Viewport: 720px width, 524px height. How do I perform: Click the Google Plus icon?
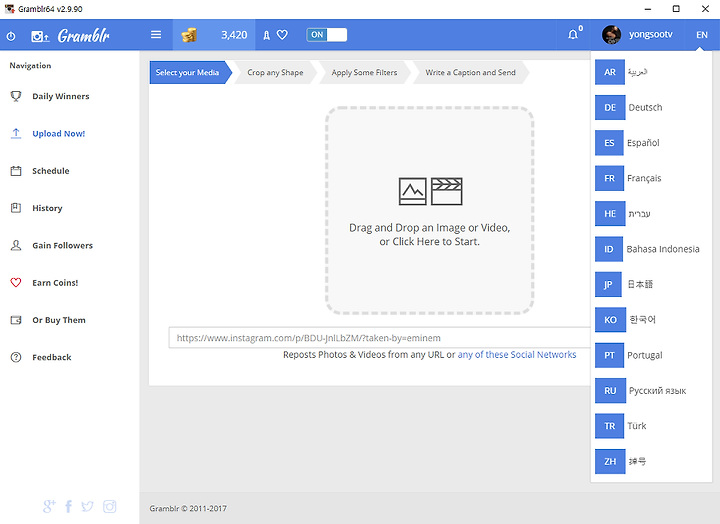click(49, 506)
